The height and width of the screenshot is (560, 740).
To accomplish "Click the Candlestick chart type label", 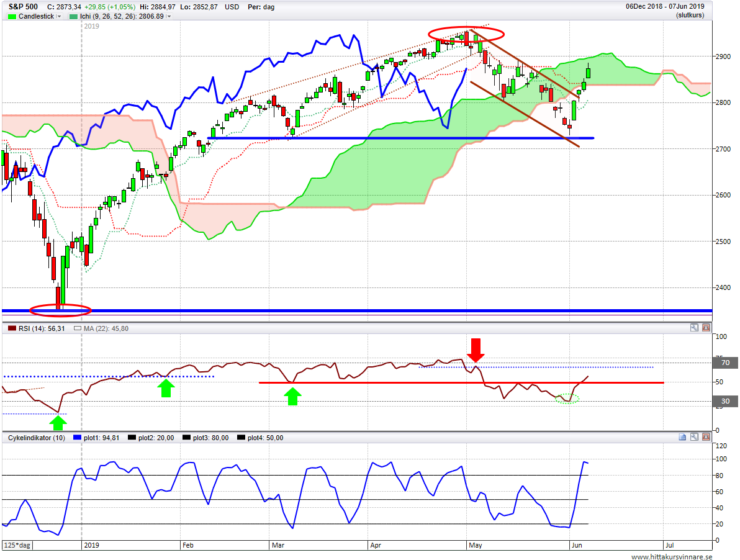I will click(x=37, y=17).
